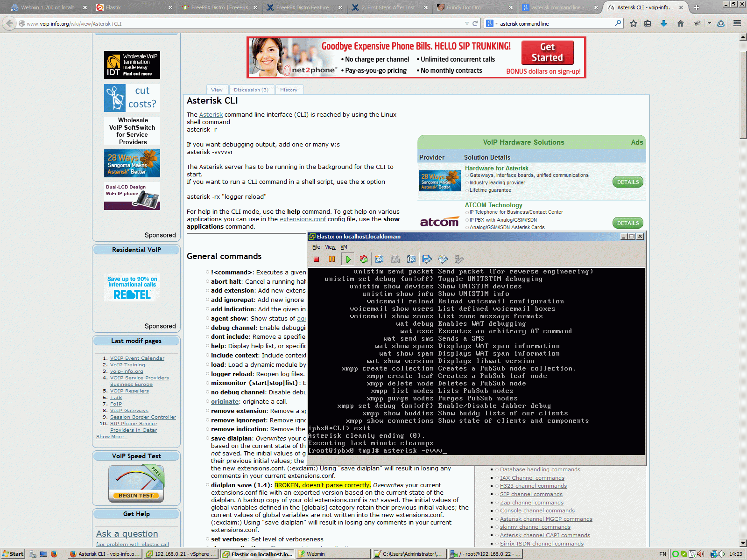The height and width of the screenshot is (560, 747).
Task: Stop the virtual machine with the red square
Action: (316, 259)
